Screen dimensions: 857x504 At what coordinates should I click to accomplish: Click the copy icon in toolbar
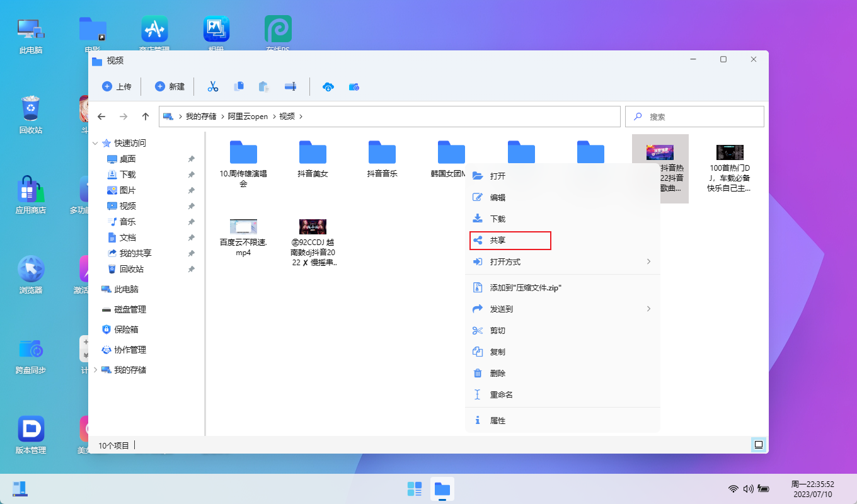[239, 87]
